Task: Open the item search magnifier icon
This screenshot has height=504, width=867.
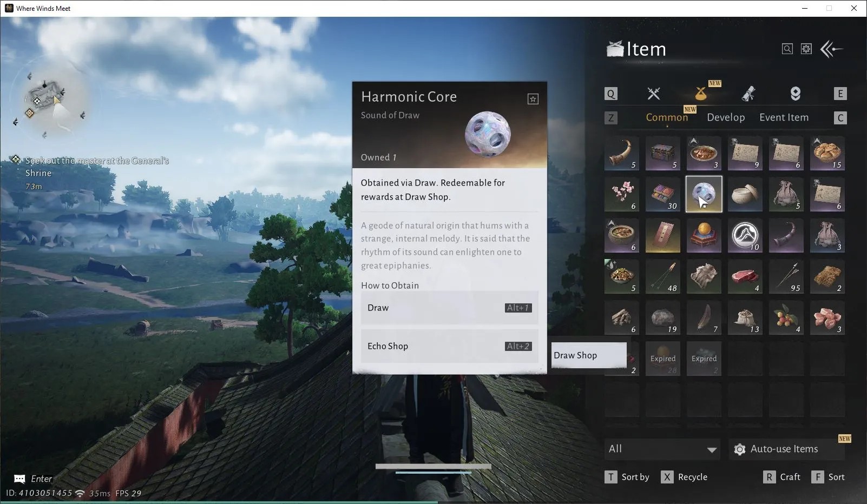Action: coord(787,49)
